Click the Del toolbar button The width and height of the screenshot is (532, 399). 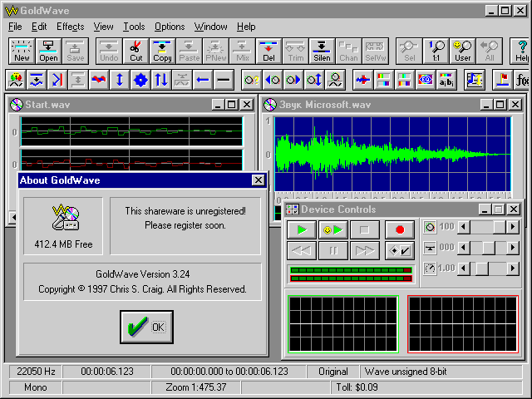click(x=268, y=51)
